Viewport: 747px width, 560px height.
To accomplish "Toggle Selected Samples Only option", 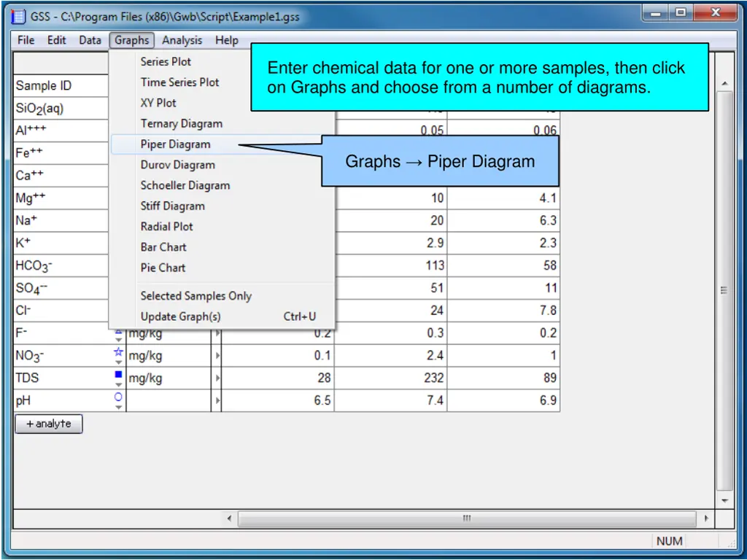I will click(196, 295).
